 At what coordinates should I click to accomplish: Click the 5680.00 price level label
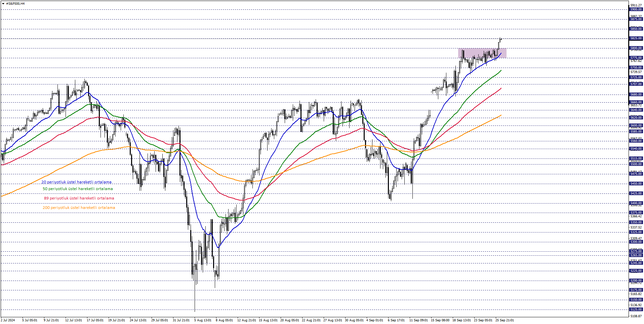(x=636, y=95)
